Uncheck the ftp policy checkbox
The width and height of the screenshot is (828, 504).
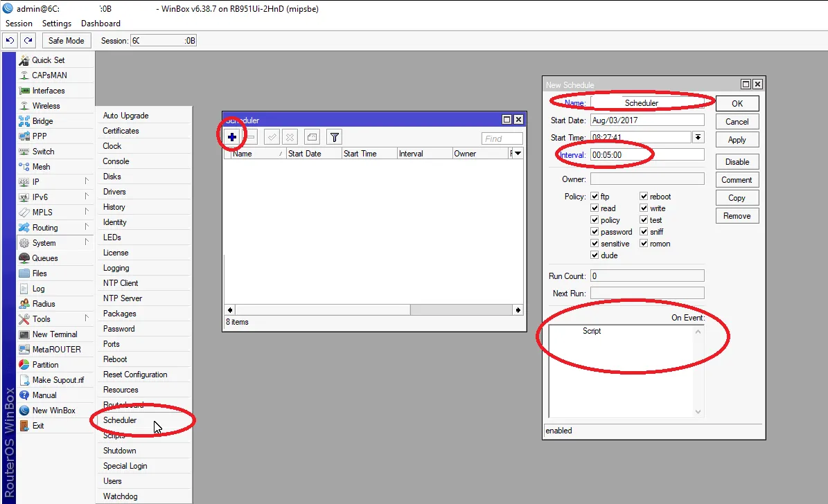point(594,196)
